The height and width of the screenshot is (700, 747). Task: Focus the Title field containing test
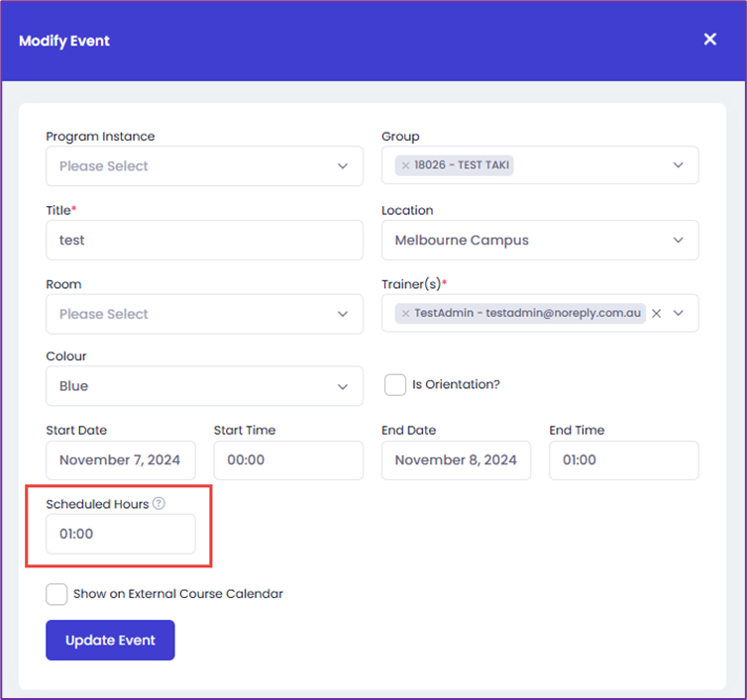204,240
